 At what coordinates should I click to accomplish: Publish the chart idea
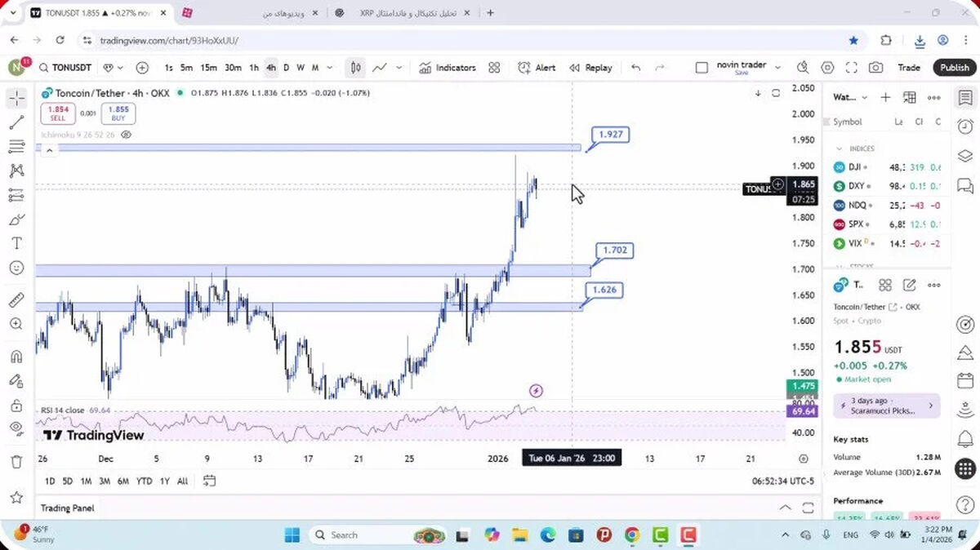[x=954, y=68]
